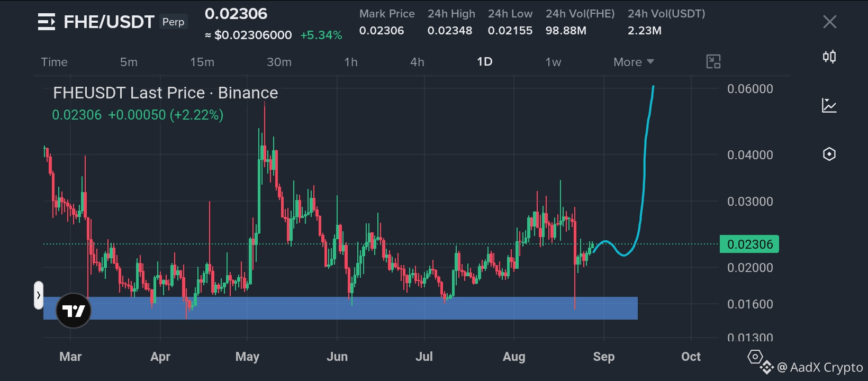Click the TradingView logo badge

click(74, 311)
